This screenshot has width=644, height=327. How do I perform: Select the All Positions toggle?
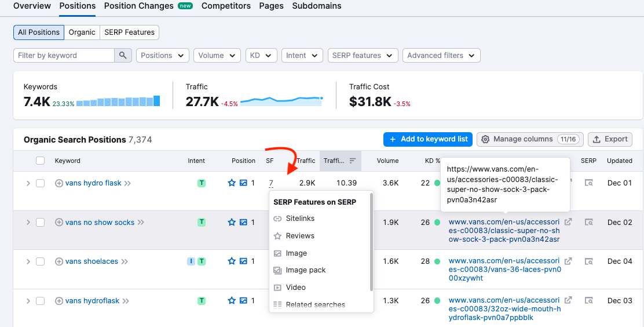coord(39,32)
